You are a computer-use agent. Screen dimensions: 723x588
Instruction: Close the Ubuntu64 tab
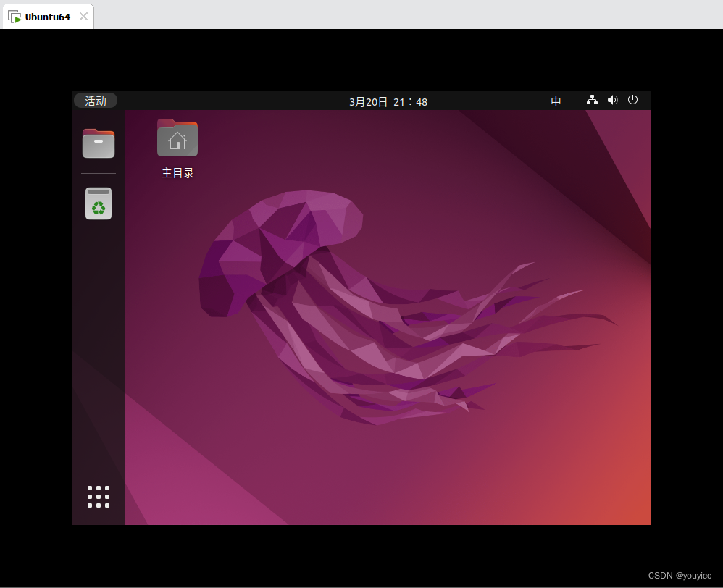(x=83, y=17)
